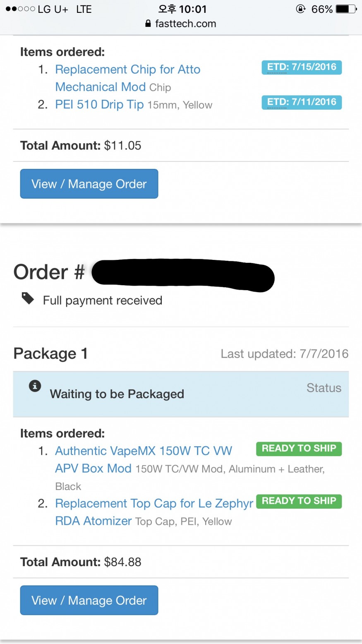
Task: Tap the clock time in status bar
Action: click(182, 9)
